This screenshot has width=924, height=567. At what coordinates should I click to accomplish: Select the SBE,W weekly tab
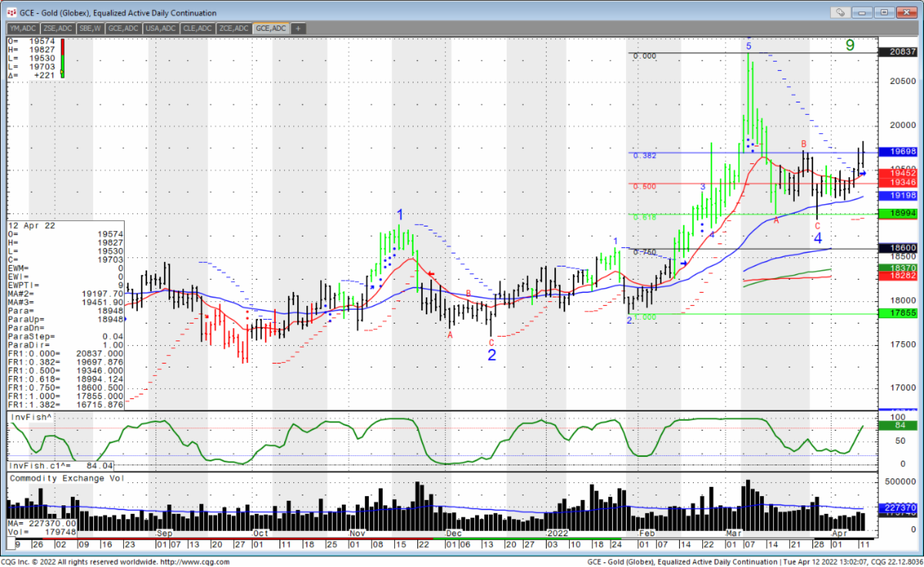click(x=90, y=29)
